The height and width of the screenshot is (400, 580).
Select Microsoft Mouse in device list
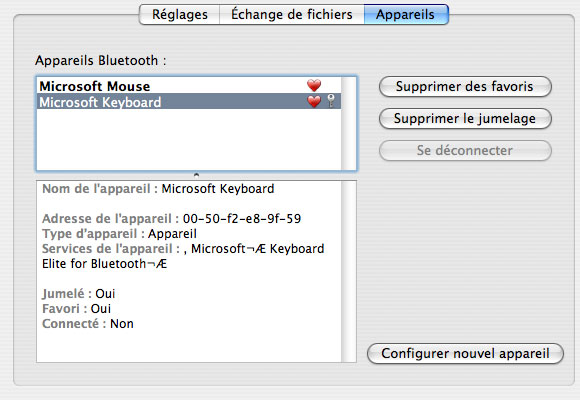point(189,86)
